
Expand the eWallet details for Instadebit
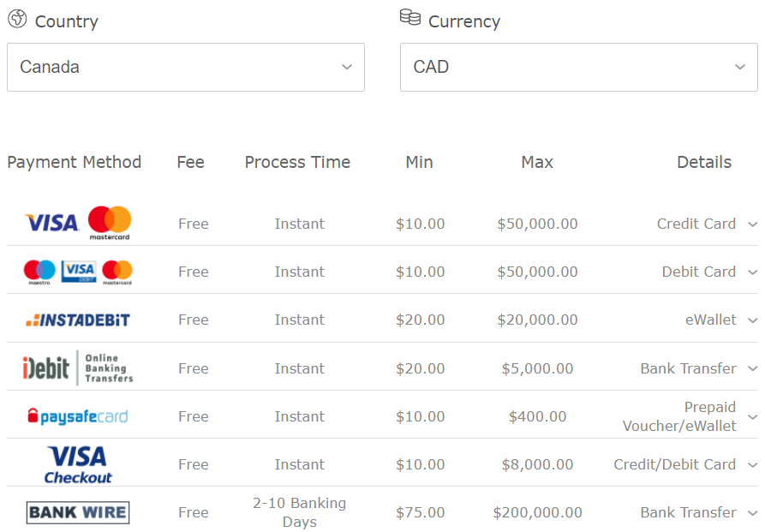click(x=752, y=320)
